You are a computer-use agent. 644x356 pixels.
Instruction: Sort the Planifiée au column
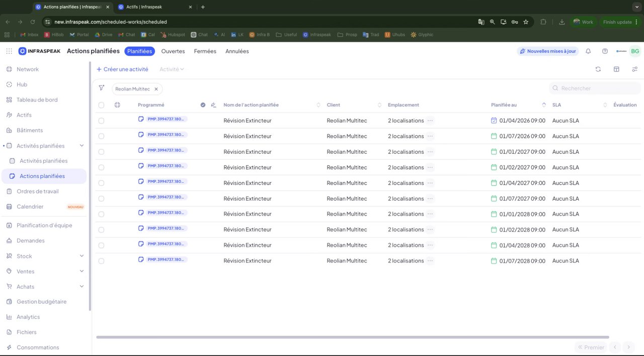[544, 105]
